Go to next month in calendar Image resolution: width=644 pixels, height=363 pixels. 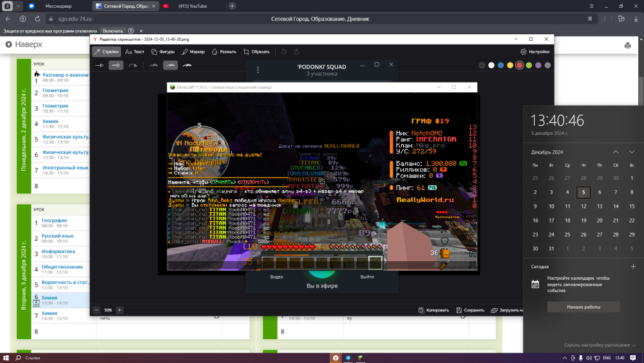point(632,152)
